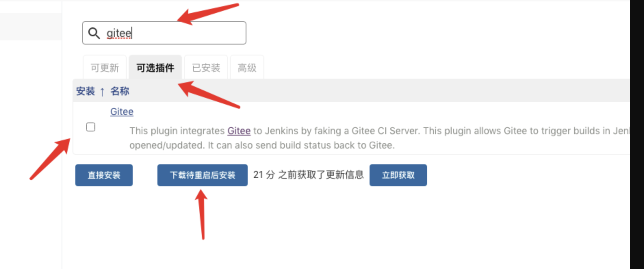This screenshot has width=644, height=269.
Task: Click the empty grey table header bar
Action: [x=376, y=91]
